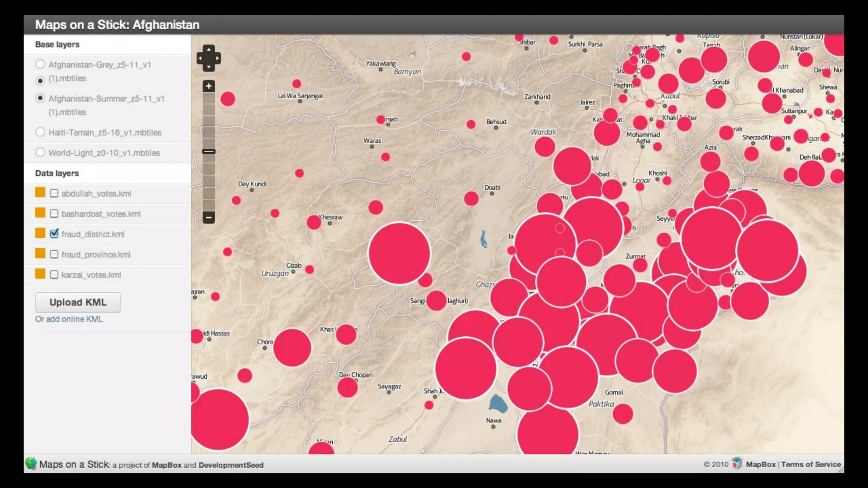Click the pan left arrow on map control

(200, 58)
